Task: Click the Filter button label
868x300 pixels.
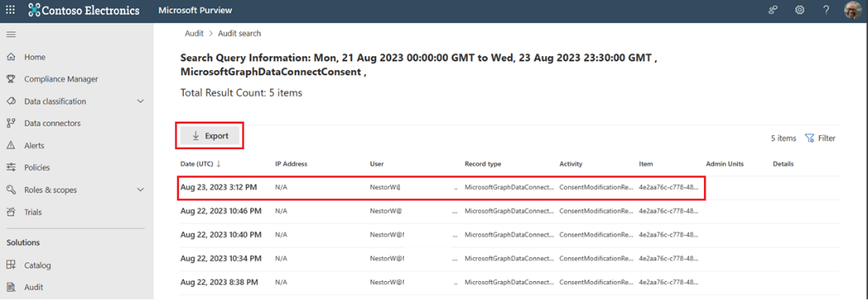Action: point(827,138)
